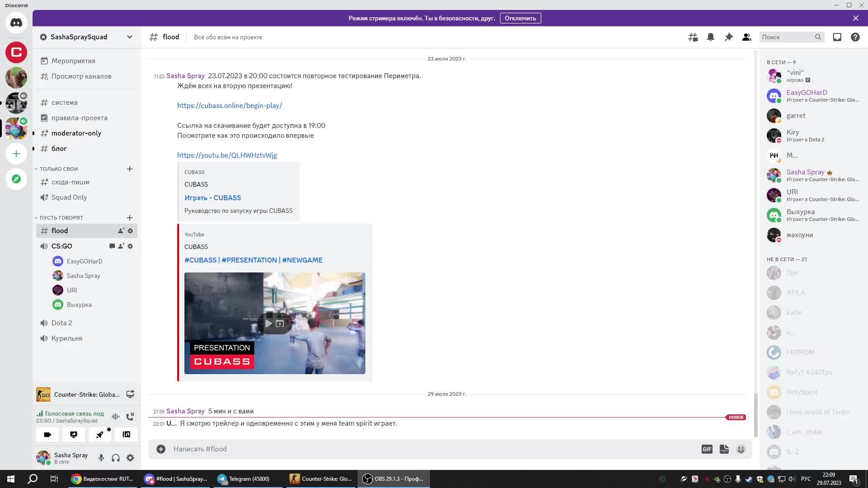Toggle microphone mute in user panel
The width and height of the screenshot is (868, 488).
pos(101,458)
